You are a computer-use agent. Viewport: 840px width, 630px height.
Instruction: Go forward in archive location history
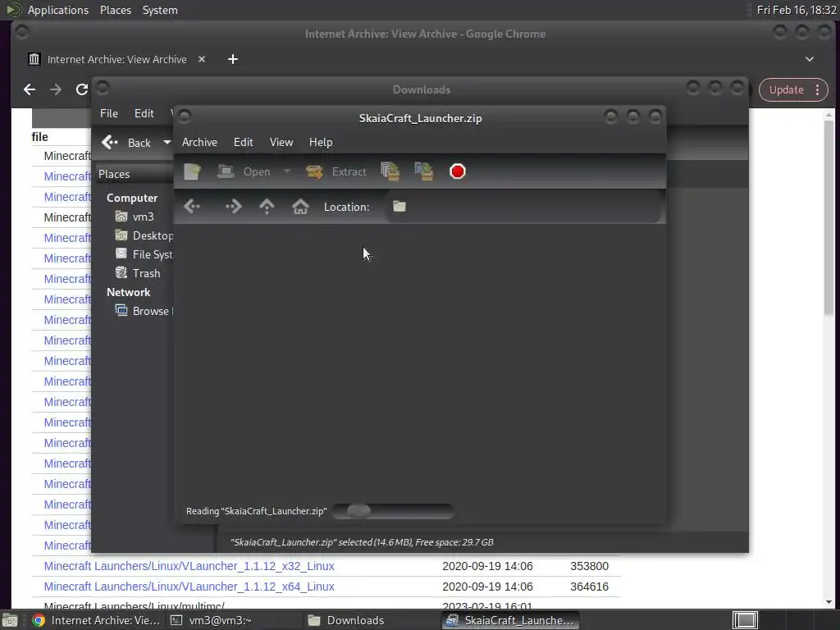pos(234,207)
